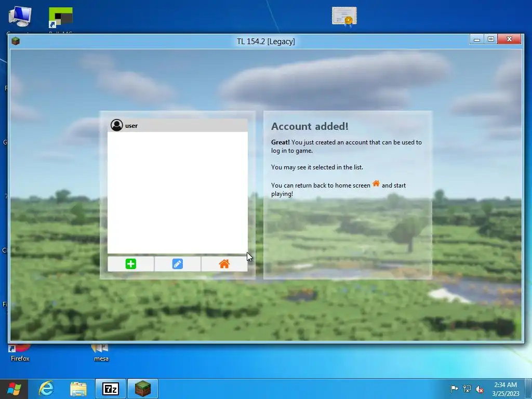Switch to 7-Zip taskbar item
The image size is (532, 399).
point(111,389)
